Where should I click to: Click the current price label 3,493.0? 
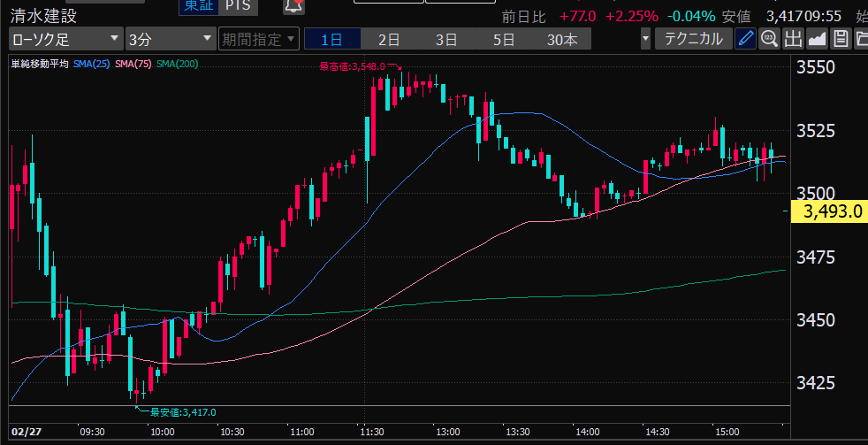830,211
